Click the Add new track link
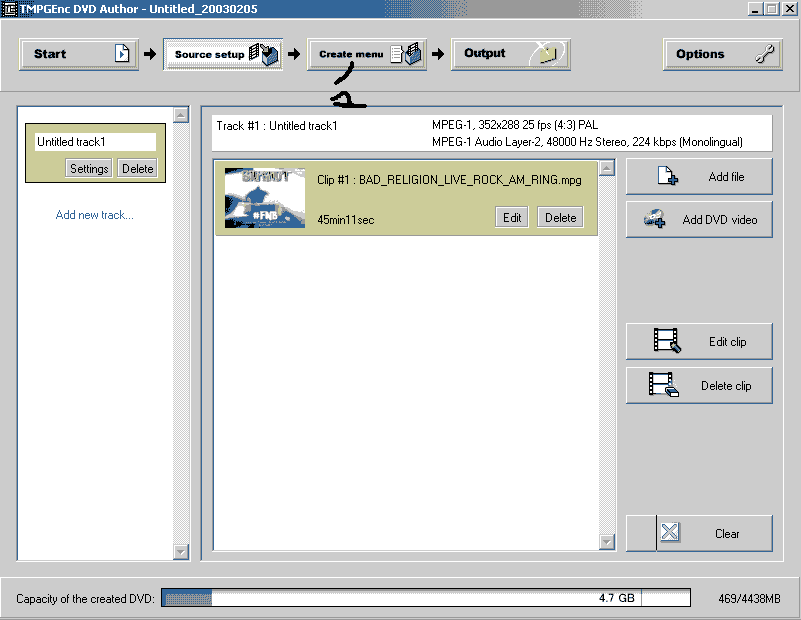Screen dimensions: 801x620 pyautogui.click(x=95, y=215)
